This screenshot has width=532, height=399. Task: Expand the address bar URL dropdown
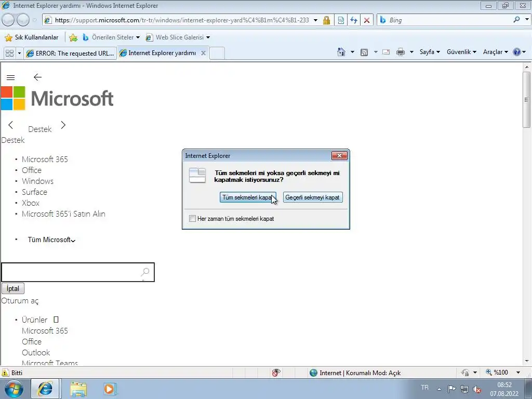coord(315,20)
